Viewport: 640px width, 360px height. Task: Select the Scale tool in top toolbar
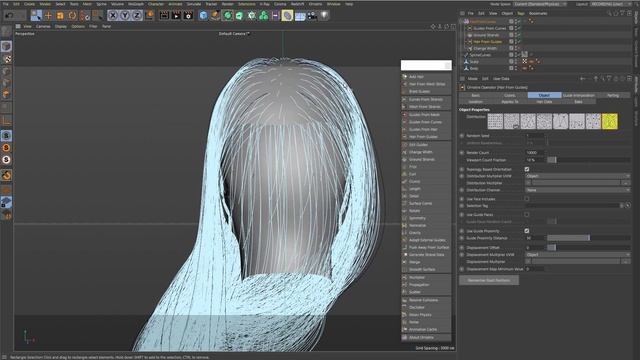60,16
